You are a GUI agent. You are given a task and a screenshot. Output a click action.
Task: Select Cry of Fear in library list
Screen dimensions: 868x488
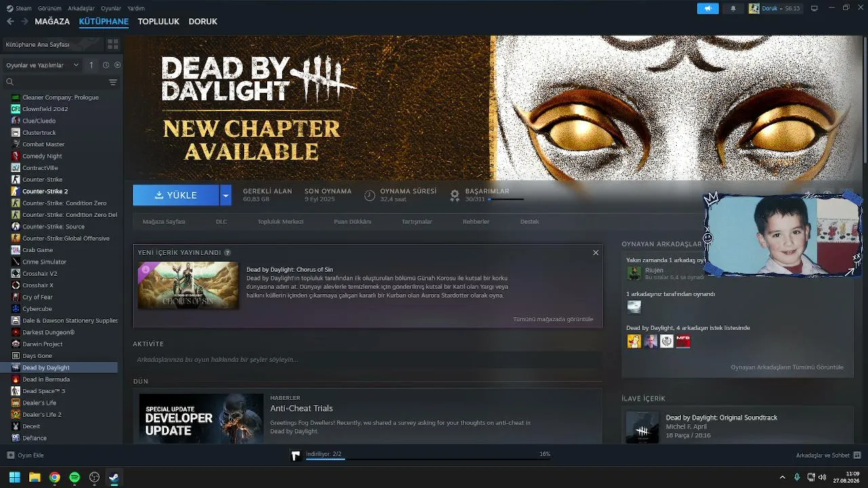click(37, 297)
